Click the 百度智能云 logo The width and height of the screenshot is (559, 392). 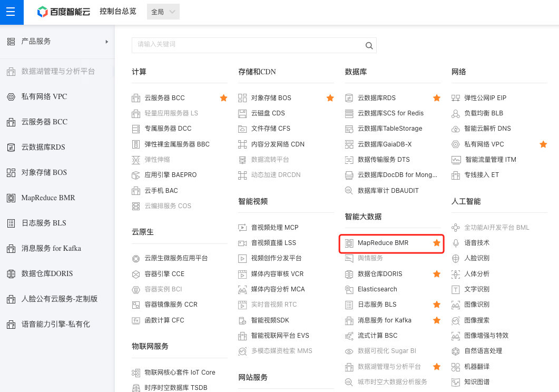coord(63,12)
